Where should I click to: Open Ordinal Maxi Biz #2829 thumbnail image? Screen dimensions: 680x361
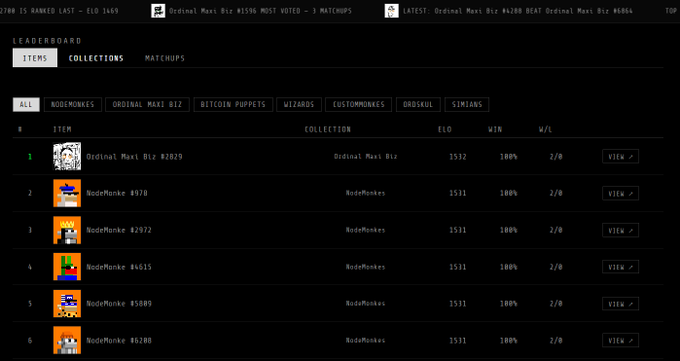(x=67, y=156)
